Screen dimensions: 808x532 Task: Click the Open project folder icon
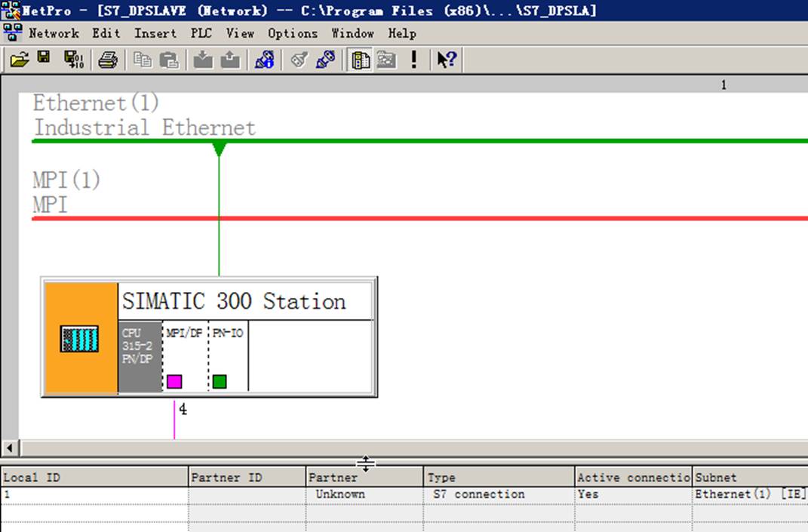pyautogui.click(x=20, y=60)
